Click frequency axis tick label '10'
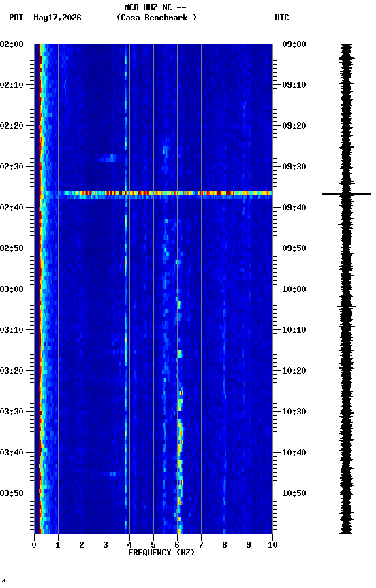This screenshot has width=376, height=588. point(272,545)
